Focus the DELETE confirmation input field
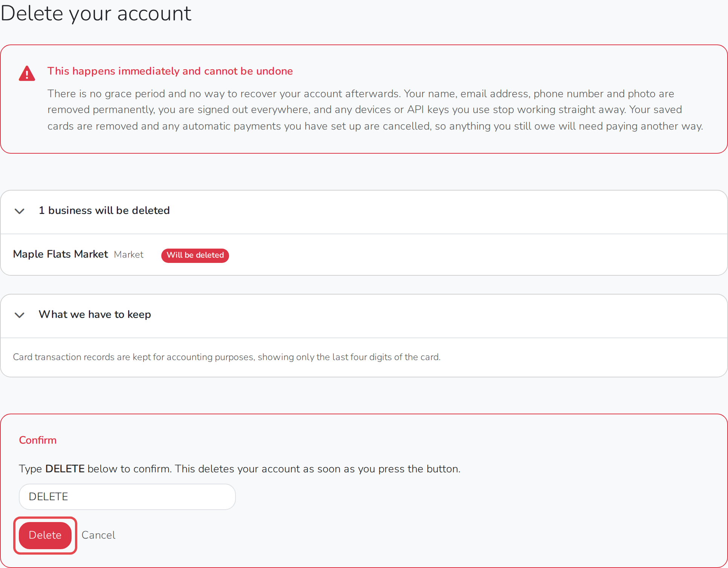Image resolution: width=728 pixels, height=568 pixels. pyautogui.click(x=127, y=497)
